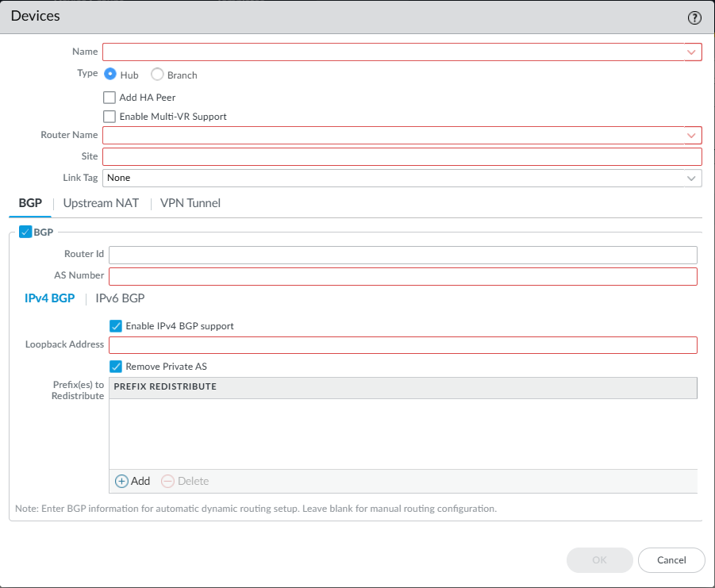Uncheck the BGP section checkbox

[25, 233]
